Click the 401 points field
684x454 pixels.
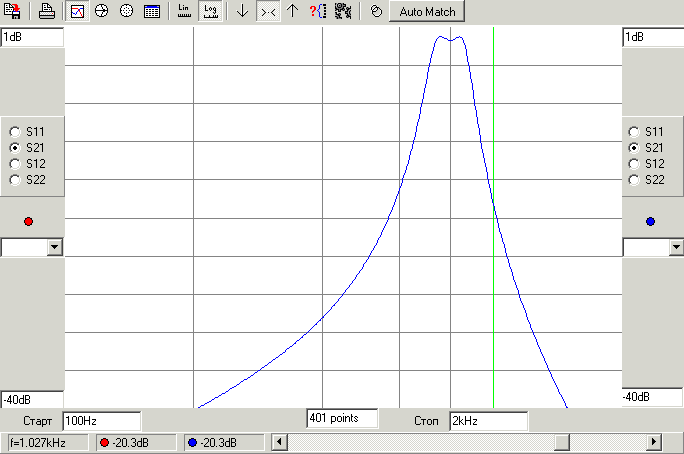(342, 418)
